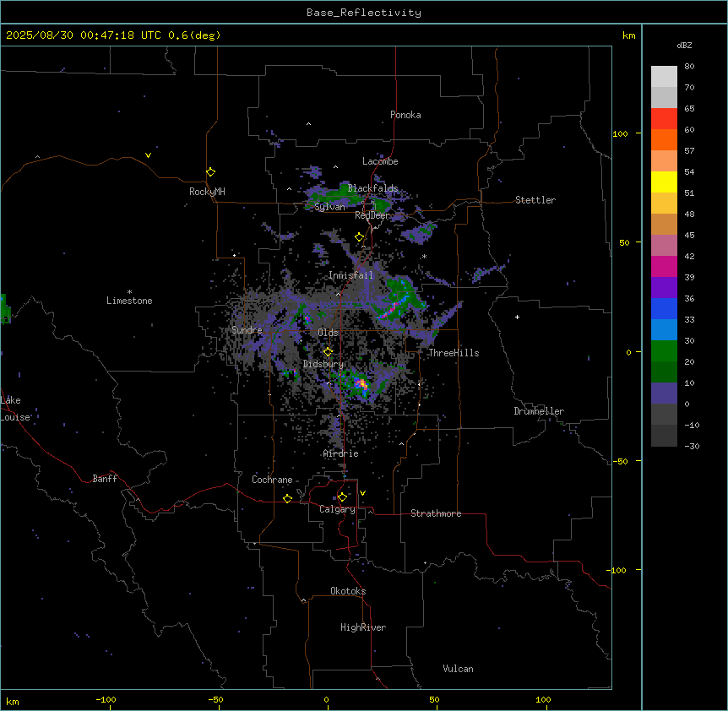Click the yellow station marker near RockyMH
The width and height of the screenshot is (728, 711).
(x=210, y=172)
